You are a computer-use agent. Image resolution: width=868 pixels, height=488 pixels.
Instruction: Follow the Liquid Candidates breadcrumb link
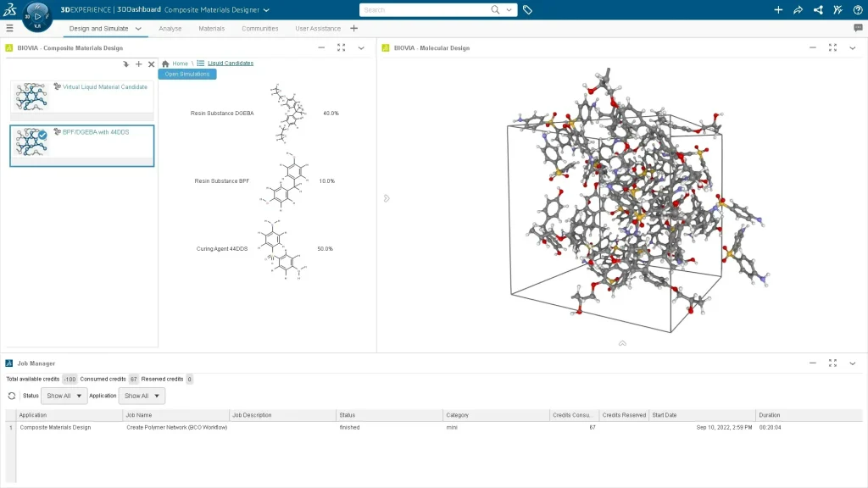pos(231,64)
